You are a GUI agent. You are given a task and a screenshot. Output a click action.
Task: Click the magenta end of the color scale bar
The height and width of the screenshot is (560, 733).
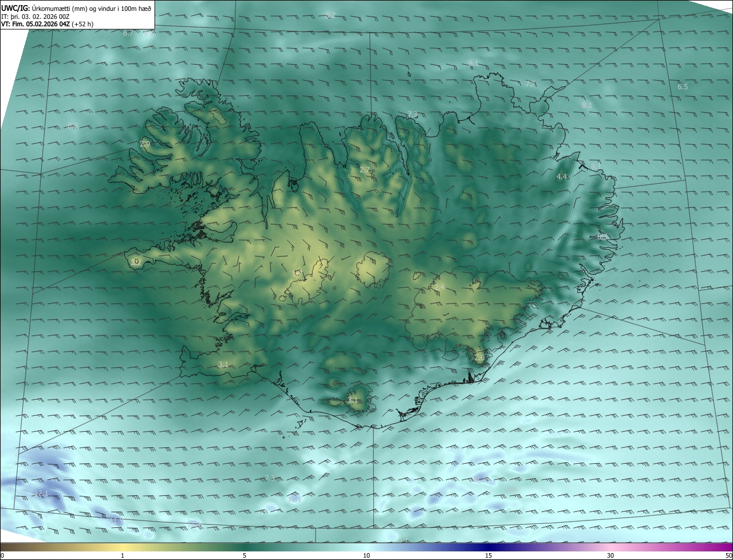pyautogui.click(x=727, y=547)
